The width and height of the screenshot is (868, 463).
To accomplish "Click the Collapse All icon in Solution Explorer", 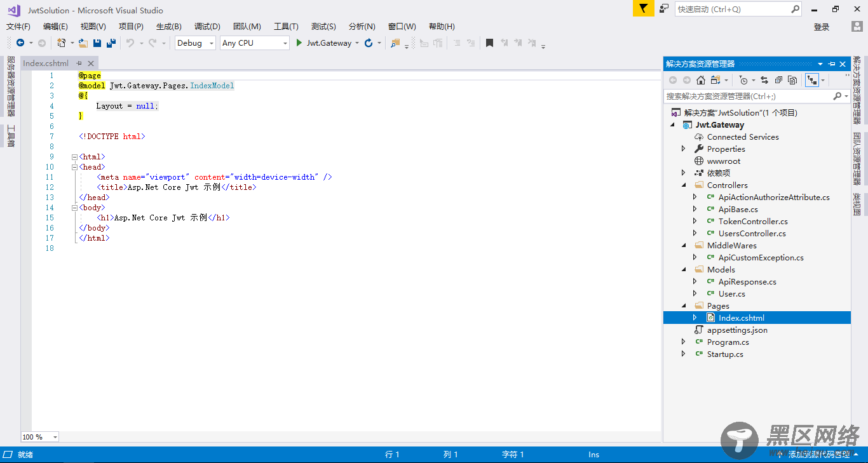I will pyautogui.click(x=778, y=80).
